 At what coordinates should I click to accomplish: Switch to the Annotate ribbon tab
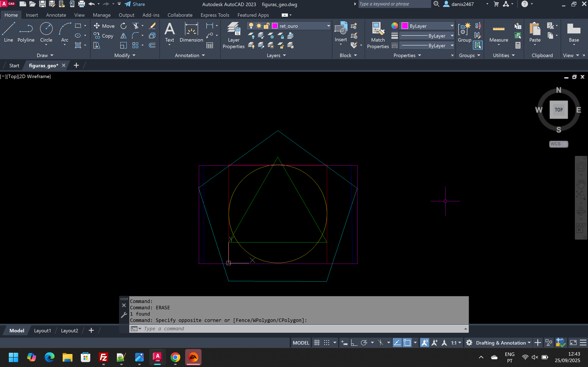click(56, 15)
